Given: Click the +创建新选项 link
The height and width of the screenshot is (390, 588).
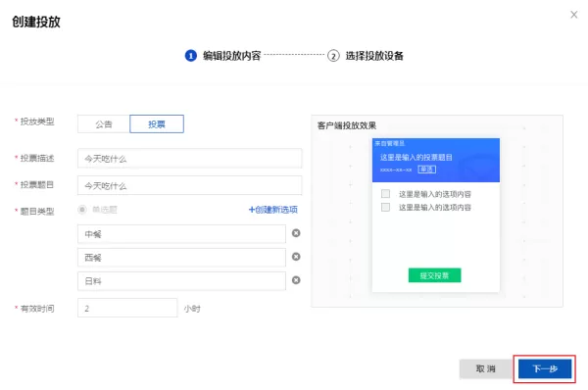Looking at the screenshot, I should tap(273, 210).
